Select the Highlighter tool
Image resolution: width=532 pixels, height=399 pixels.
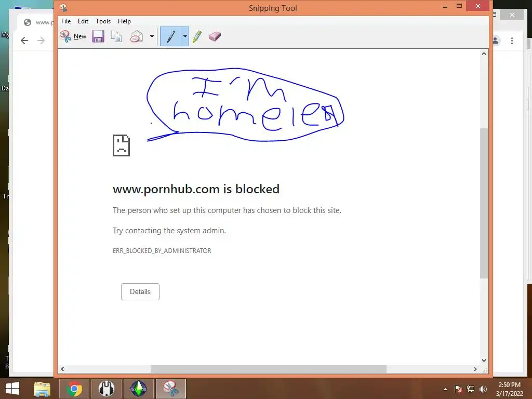(197, 36)
